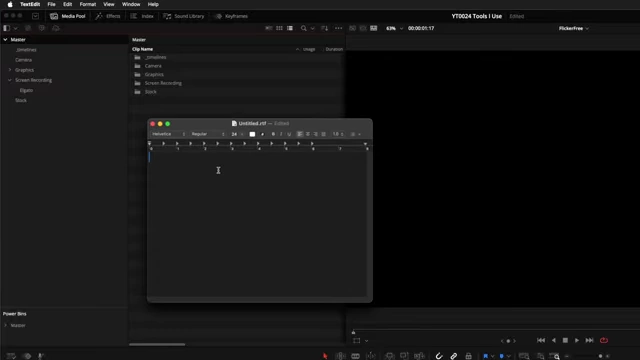Open the list bullets dropdown in TextEdit
This screenshot has height=360, width=640.
(x=356, y=134)
